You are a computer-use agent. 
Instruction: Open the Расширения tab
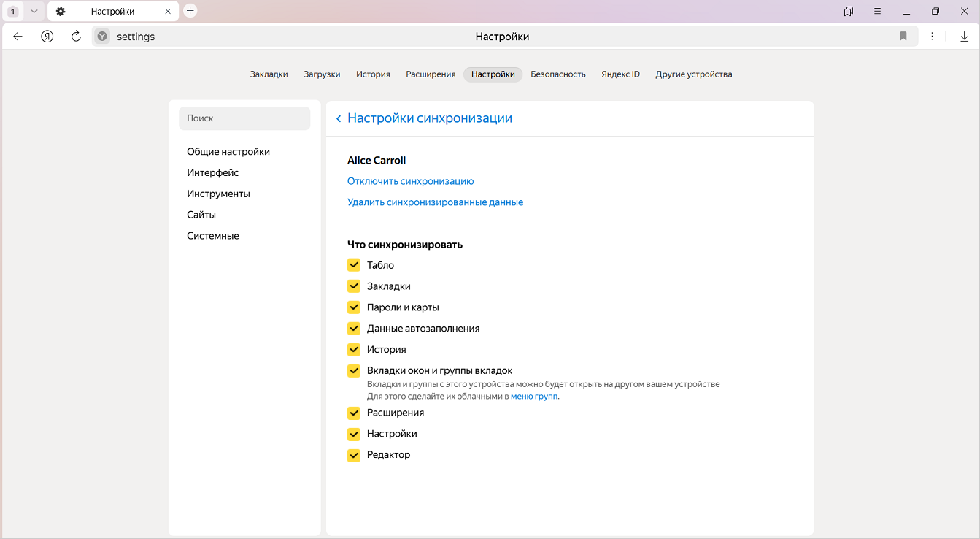click(x=431, y=74)
